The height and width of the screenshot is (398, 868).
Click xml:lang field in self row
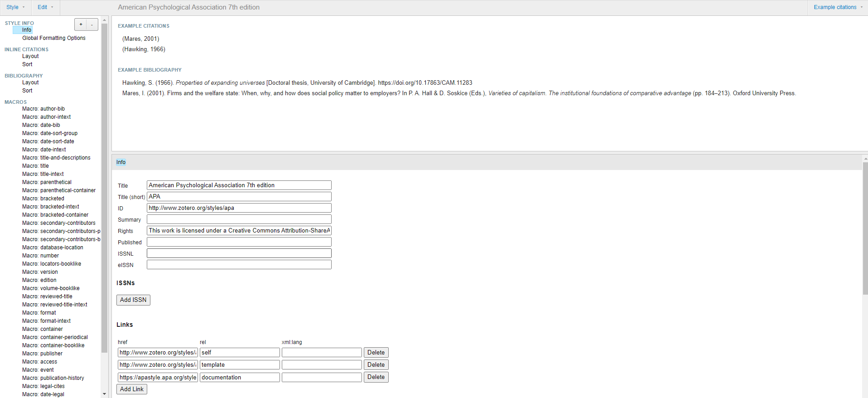point(322,353)
